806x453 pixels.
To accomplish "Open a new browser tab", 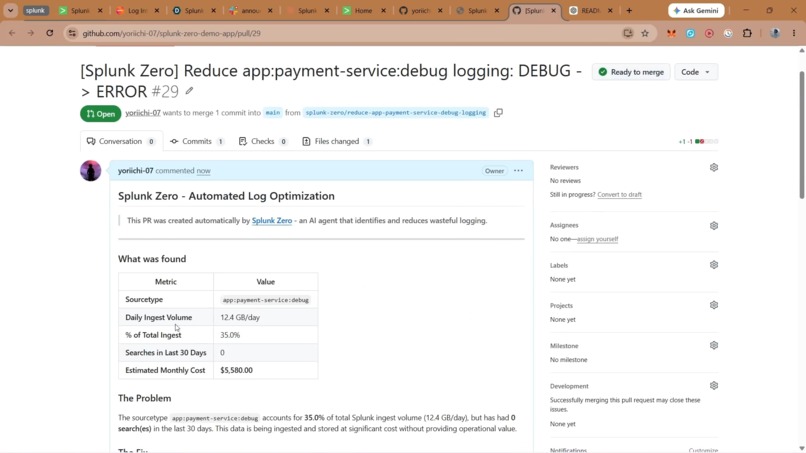I will 629,10.
